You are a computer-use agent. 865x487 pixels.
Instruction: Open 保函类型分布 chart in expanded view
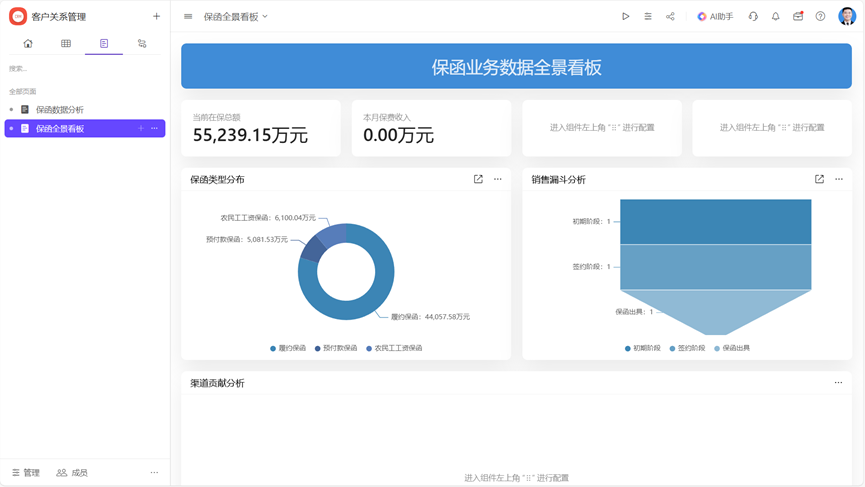tap(478, 180)
